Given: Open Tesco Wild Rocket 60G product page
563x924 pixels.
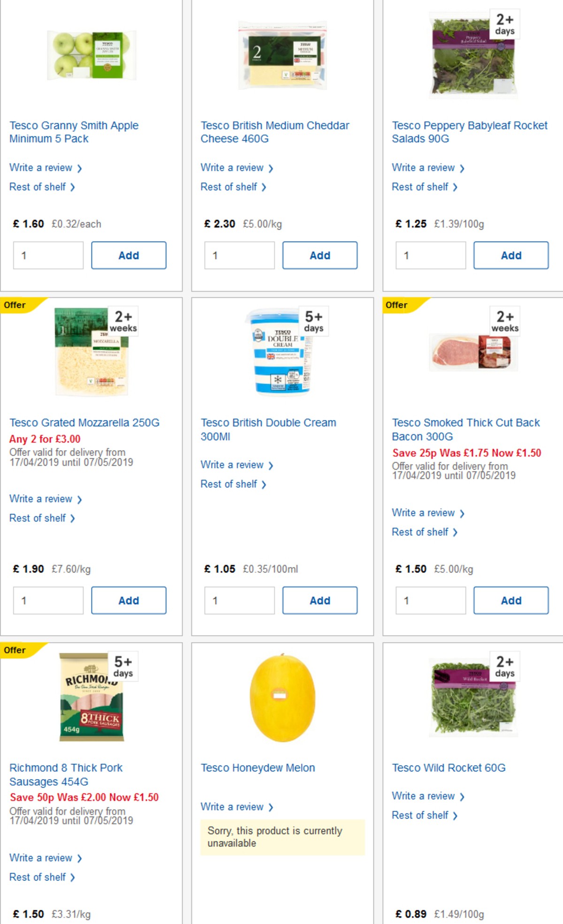Looking at the screenshot, I should tap(449, 767).
